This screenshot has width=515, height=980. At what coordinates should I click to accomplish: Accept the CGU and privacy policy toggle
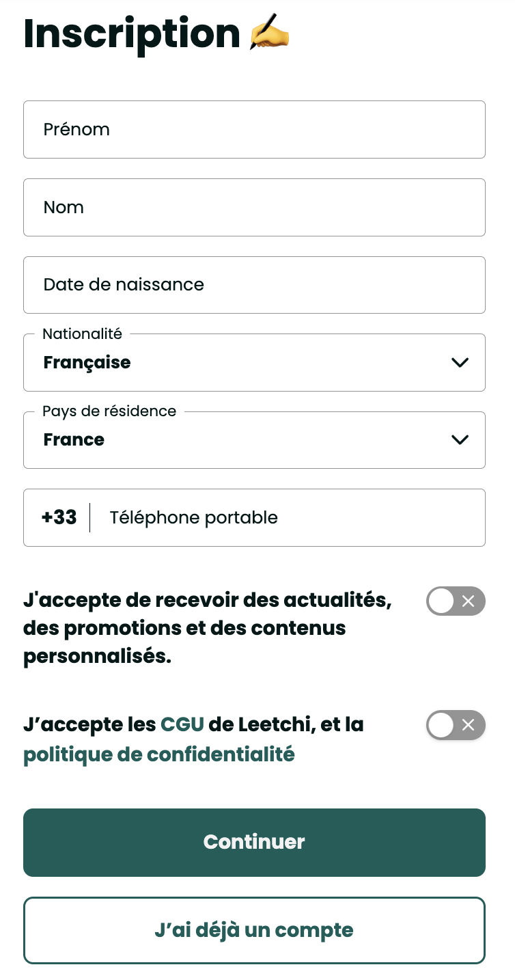(x=456, y=725)
